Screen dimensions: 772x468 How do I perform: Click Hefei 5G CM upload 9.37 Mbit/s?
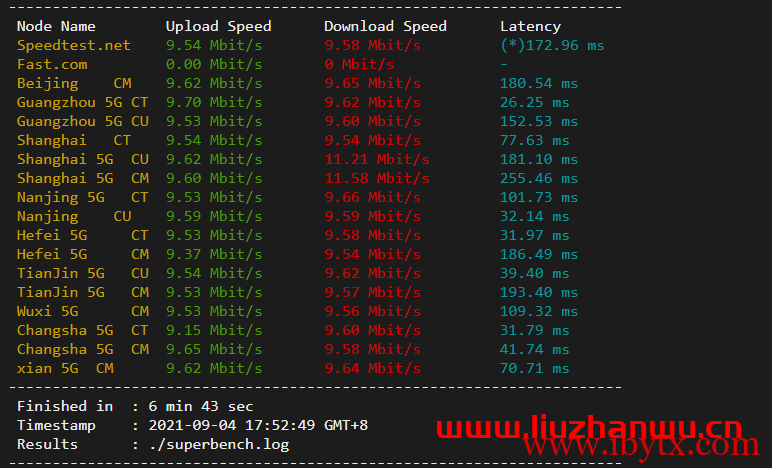point(214,254)
